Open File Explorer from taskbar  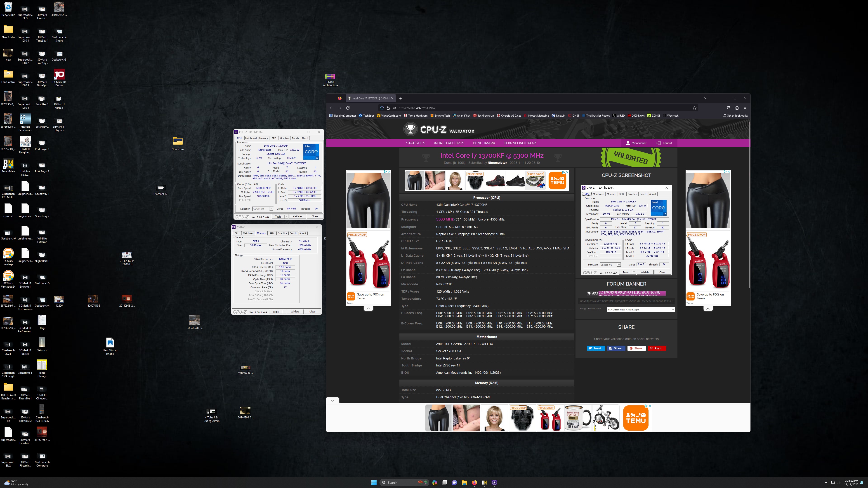click(x=464, y=482)
